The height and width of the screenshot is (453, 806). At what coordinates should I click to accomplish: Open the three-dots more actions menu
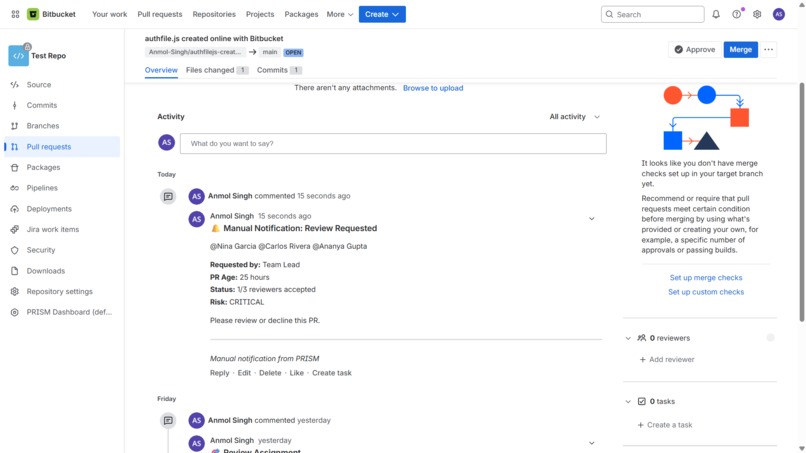768,49
